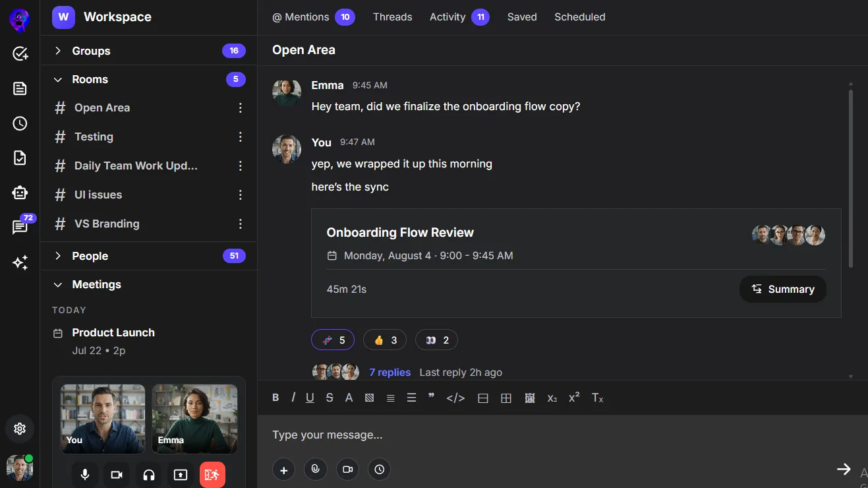Toggle the thumbs-up reaction with count 3
Screen dimensions: 868x488
click(x=385, y=340)
